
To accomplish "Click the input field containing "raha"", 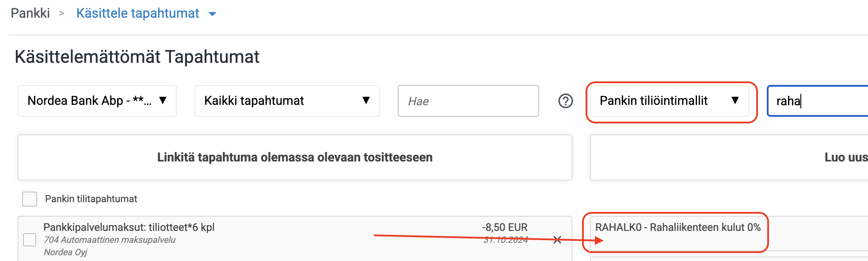I will [x=818, y=101].
